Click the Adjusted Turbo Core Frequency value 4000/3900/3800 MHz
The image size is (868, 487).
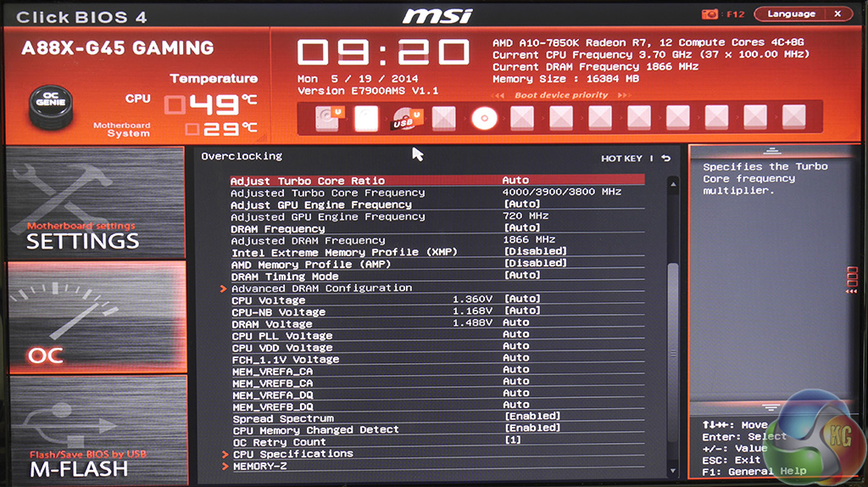click(x=561, y=193)
